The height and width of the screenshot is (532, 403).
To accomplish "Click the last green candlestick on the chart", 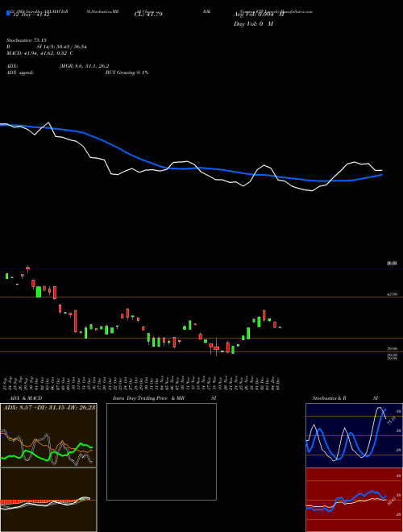I will click(x=280, y=327).
